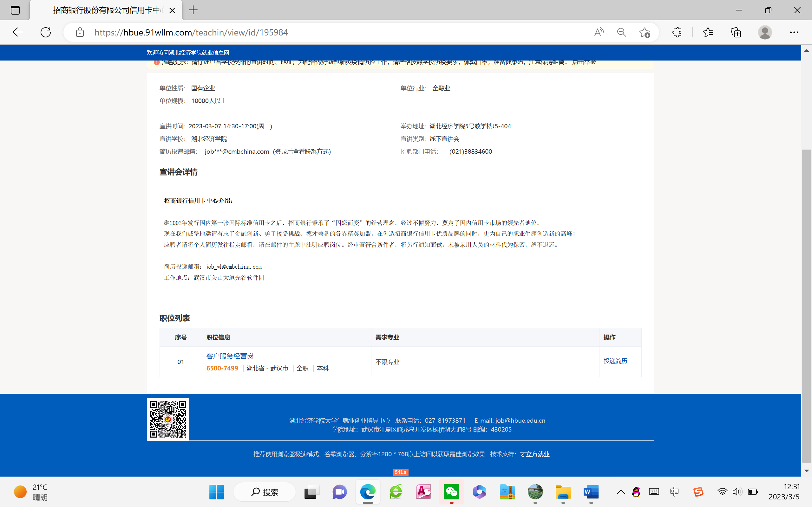This screenshot has height=507, width=812.
Task: Open a new browser tab
Action: click(x=193, y=10)
